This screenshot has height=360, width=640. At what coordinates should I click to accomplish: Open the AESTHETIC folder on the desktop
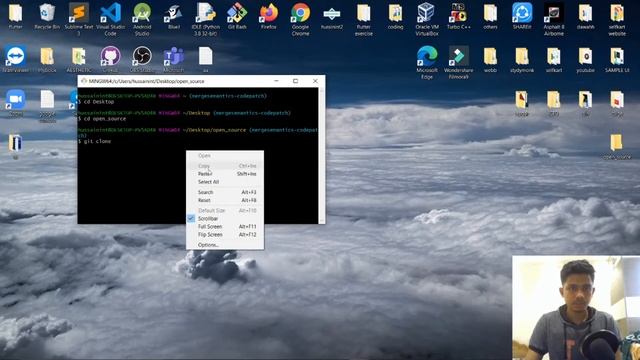coord(79,59)
